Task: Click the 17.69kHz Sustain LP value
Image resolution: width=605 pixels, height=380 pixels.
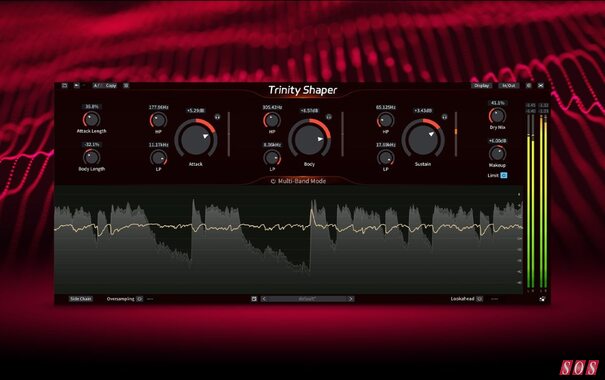Action: point(385,145)
